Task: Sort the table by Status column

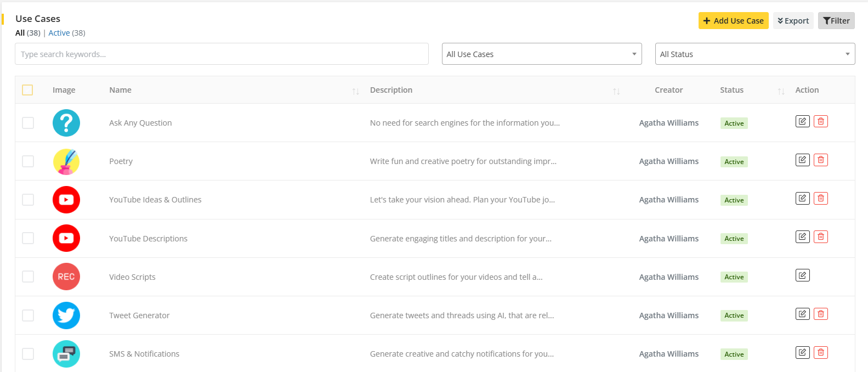Action: point(781,91)
